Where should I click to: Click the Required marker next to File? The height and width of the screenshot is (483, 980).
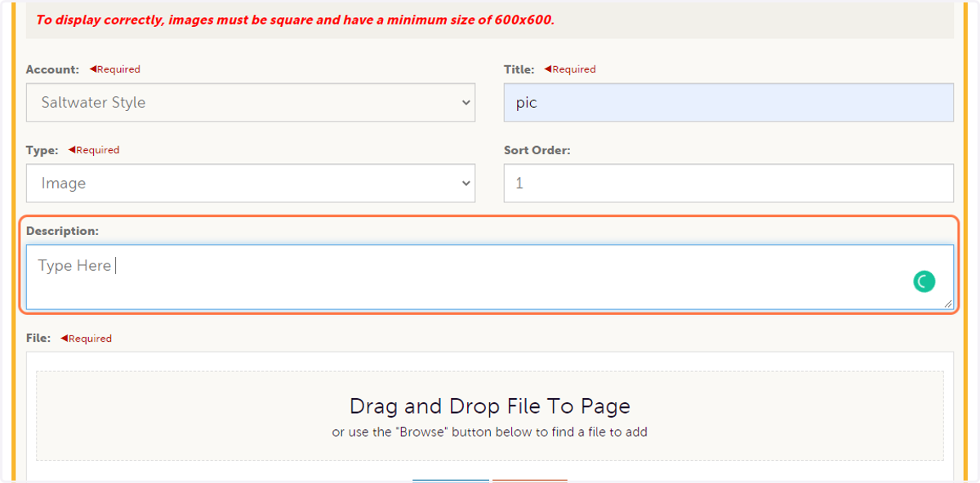pyautogui.click(x=87, y=338)
